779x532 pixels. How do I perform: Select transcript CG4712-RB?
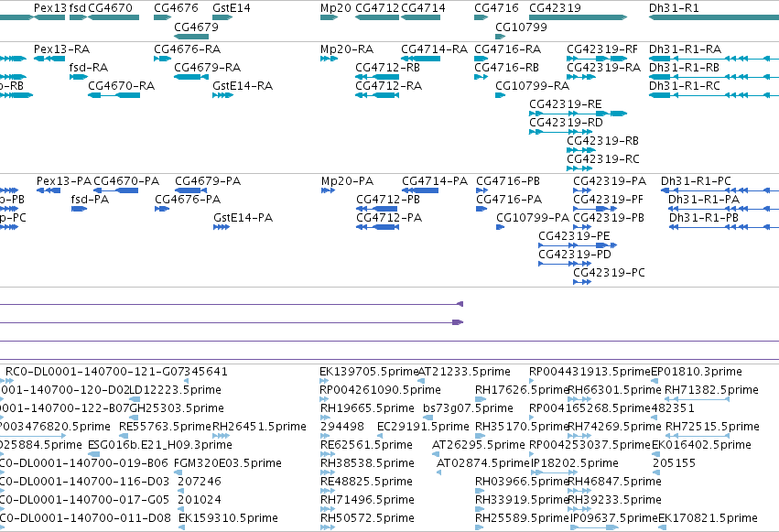tap(387, 68)
